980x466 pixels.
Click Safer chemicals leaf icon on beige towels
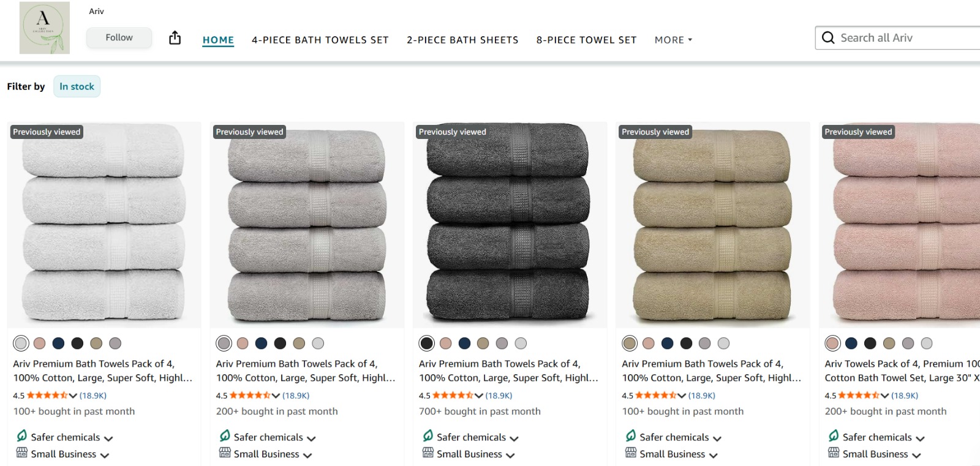(x=631, y=435)
